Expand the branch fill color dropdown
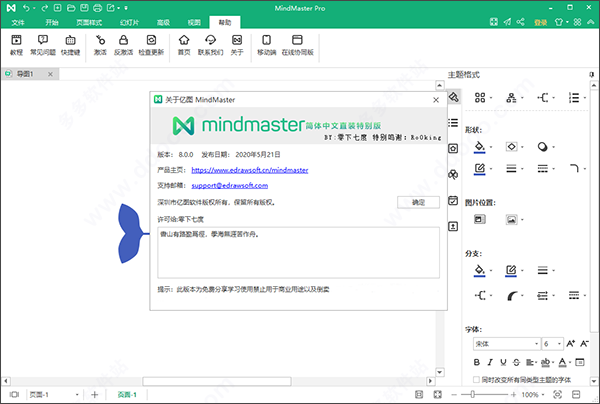The height and width of the screenshot is (404, 600). click(491, 270)
